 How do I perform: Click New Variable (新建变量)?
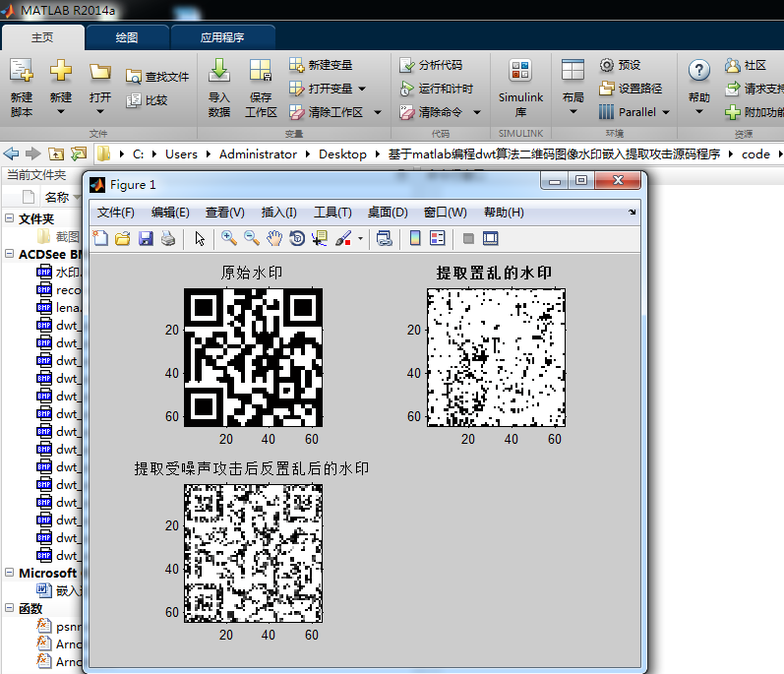[x=321, y=65]
